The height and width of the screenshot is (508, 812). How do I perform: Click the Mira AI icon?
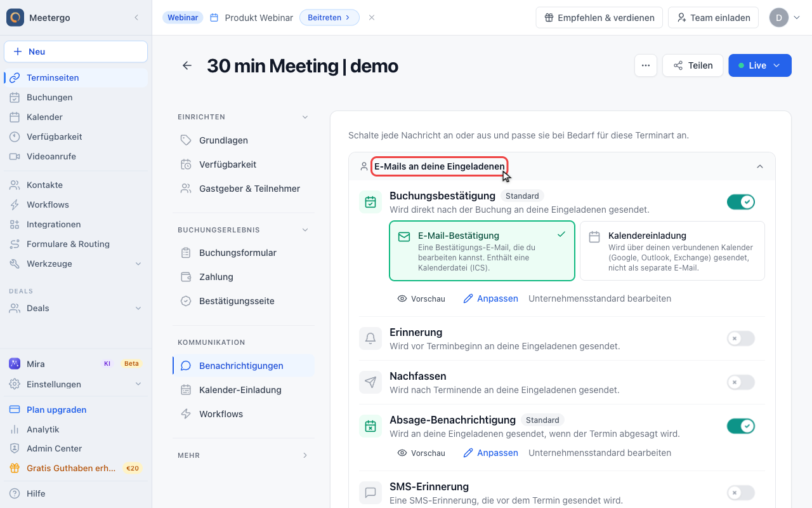[x=15, y=364]
